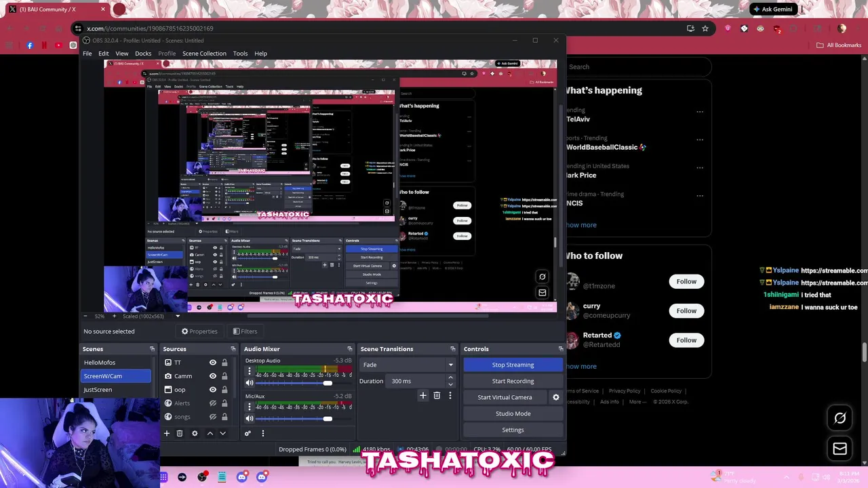Toggle visibility of Camm source

click(213, 376)
